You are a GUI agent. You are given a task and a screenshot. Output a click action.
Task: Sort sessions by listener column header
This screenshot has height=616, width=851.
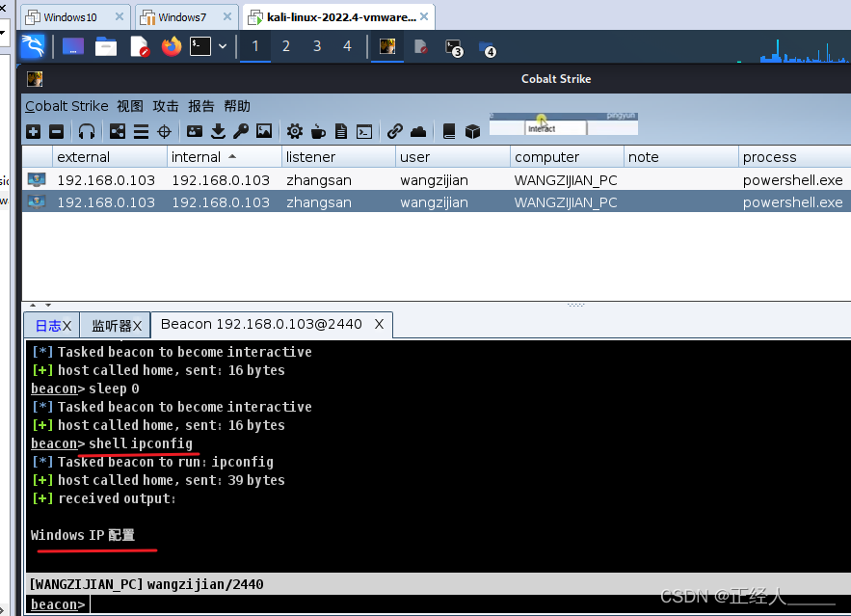[338, 157]
